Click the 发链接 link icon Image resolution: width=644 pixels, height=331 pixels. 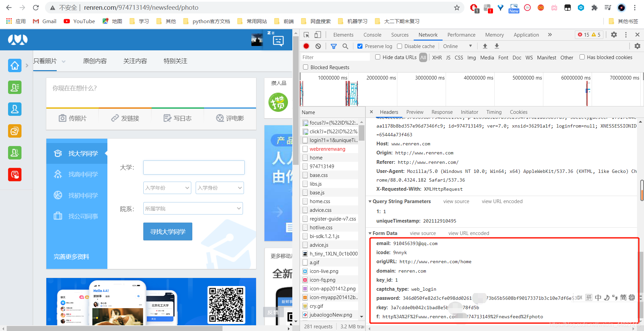pyautogui.click(x=115, y=118)
